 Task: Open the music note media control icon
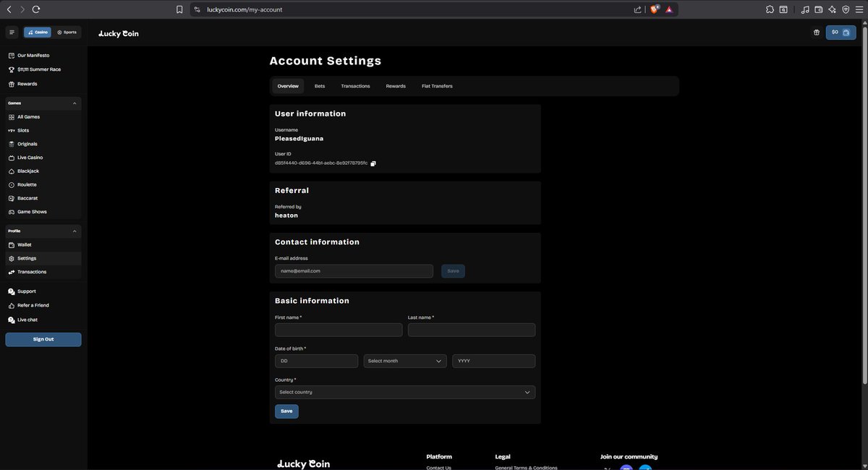click(805, 9)
